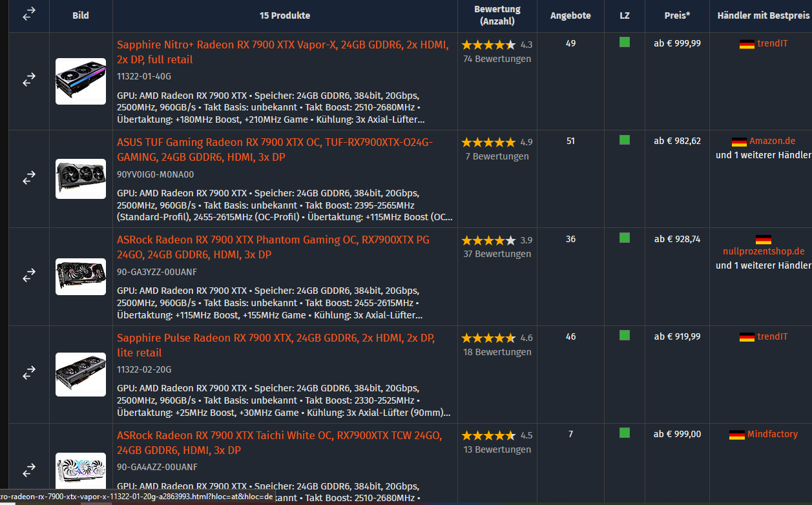Open Amazon.de dealer link
Screen dimensions: 812x505
click(772, 141)
